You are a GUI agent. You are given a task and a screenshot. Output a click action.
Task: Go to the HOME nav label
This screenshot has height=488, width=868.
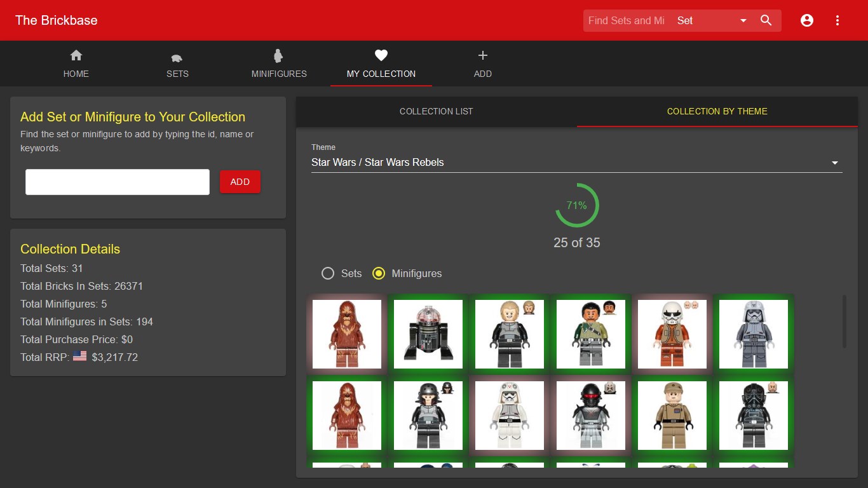click(76, 74)
